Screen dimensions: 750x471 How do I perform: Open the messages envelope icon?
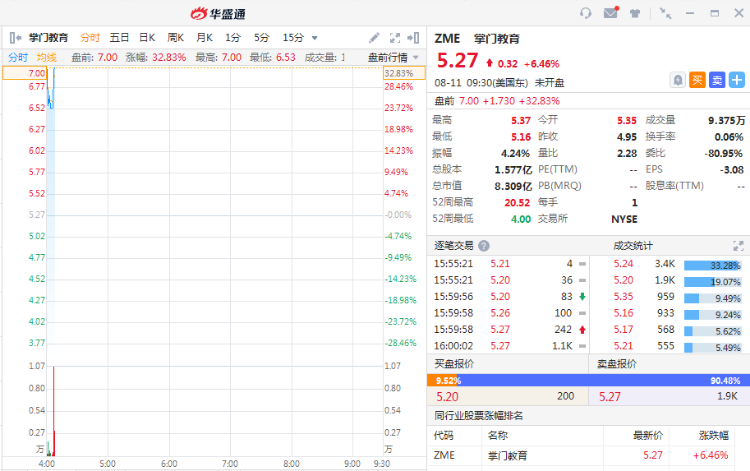pyautogui.click(x=611, y=12)
